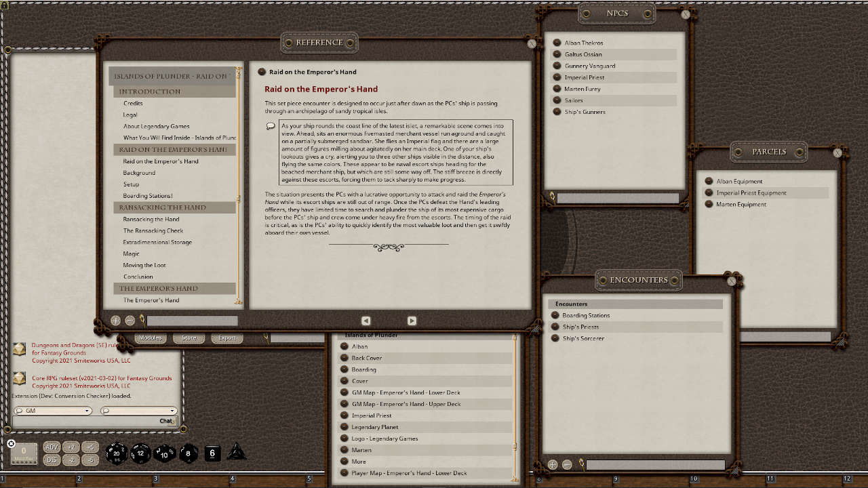Enable the +2 modifier
Screen dimensions: 868x488
[x=72, y=447]
